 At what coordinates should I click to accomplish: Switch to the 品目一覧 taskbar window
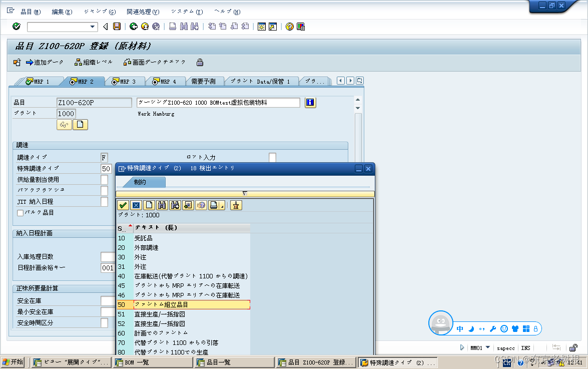click(234, 362)
